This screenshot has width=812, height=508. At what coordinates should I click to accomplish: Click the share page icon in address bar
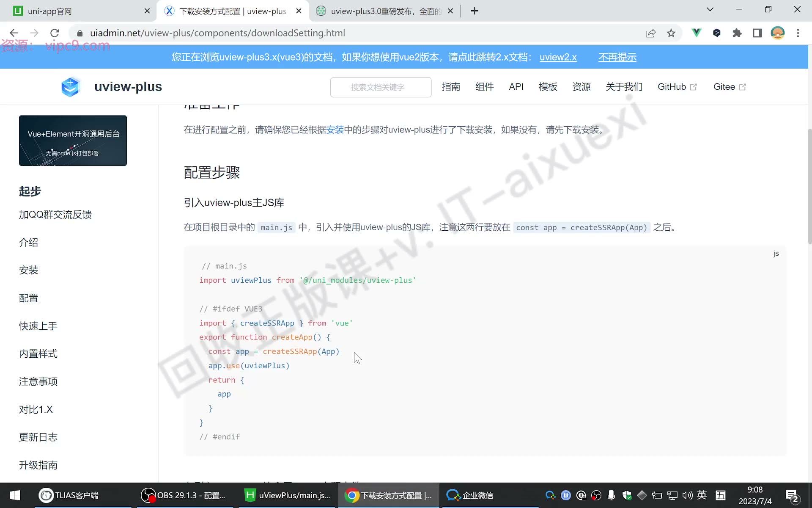[651, 33]
